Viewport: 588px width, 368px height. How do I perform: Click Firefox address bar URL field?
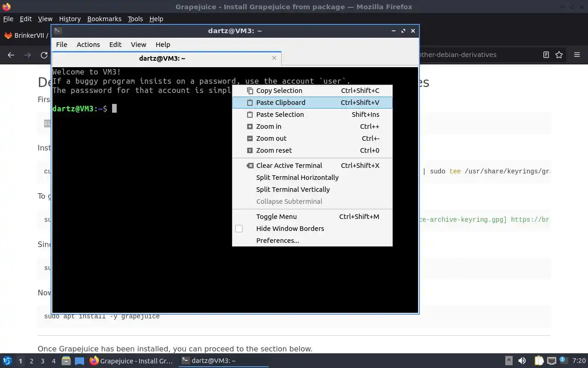click(x=478, y=55)
